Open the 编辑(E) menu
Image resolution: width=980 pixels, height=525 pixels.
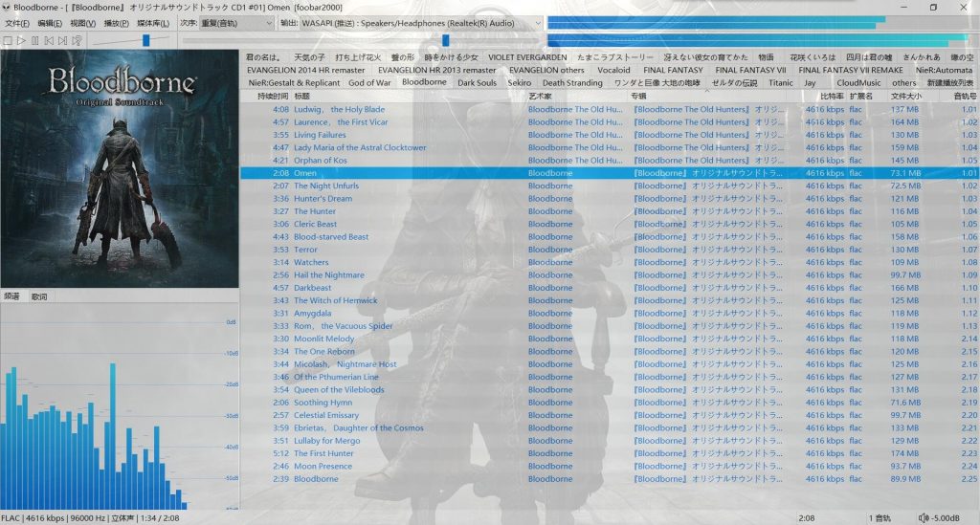[x=50, y=23]
